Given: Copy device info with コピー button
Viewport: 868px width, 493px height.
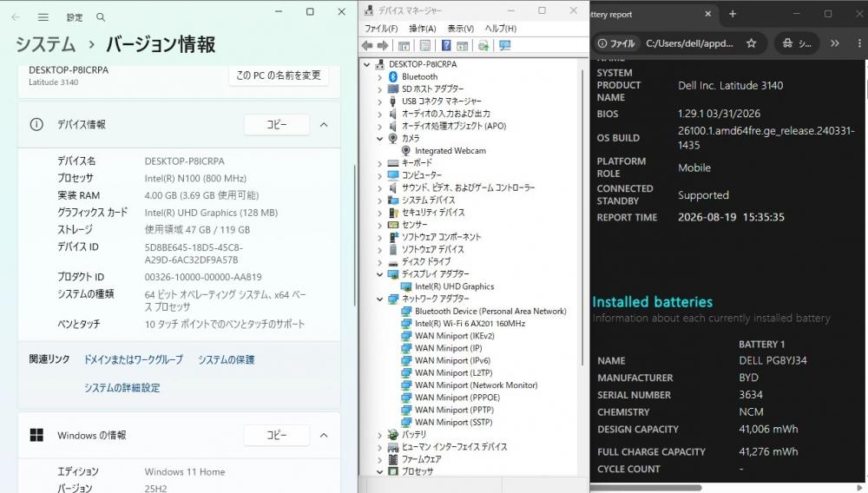Looking at the screenshot, I should [x=276, y=124].
